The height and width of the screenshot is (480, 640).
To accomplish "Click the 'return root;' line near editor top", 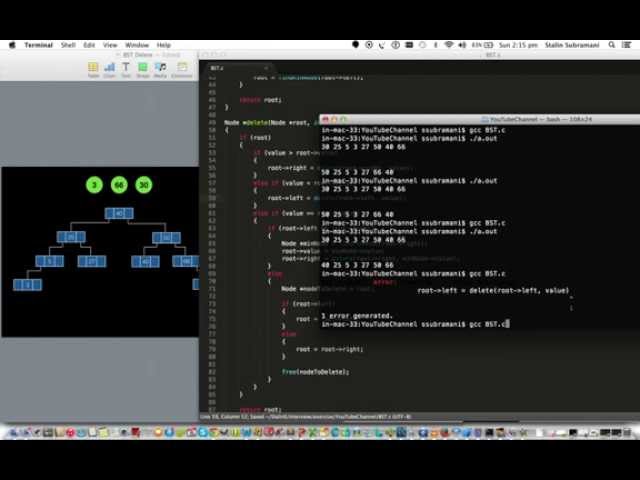I will coord(260,100).
